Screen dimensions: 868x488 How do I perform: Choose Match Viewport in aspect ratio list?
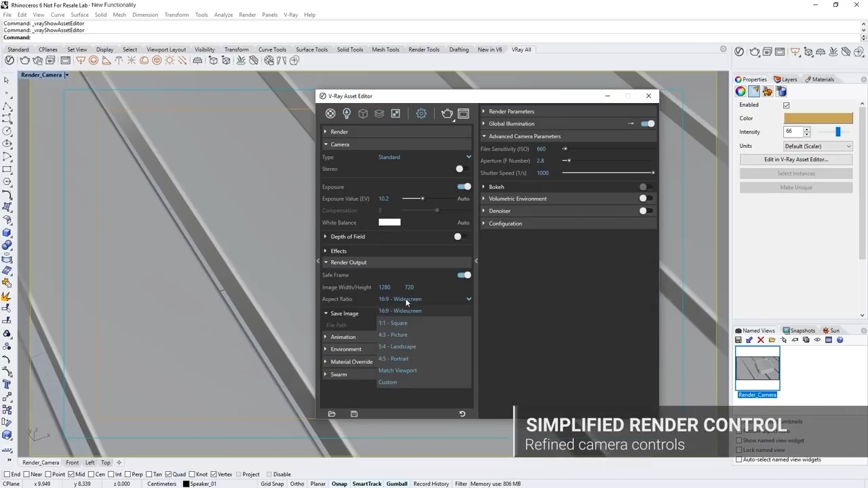pyautogui.click(x=397, y=371)
